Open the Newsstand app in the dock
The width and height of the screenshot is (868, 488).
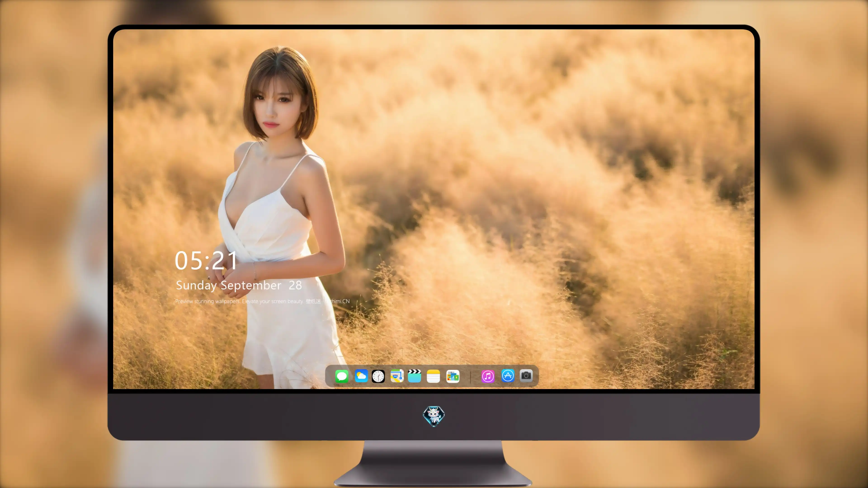453,376
